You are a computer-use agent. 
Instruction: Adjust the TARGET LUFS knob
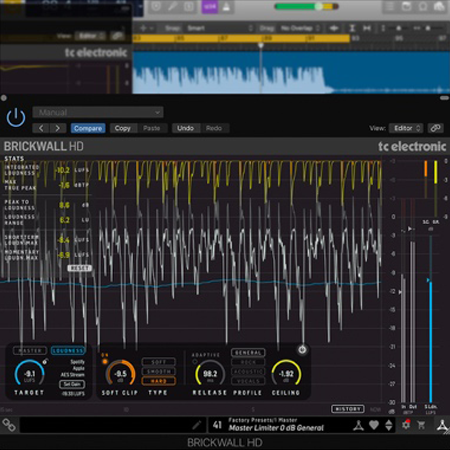pos(29,374)
